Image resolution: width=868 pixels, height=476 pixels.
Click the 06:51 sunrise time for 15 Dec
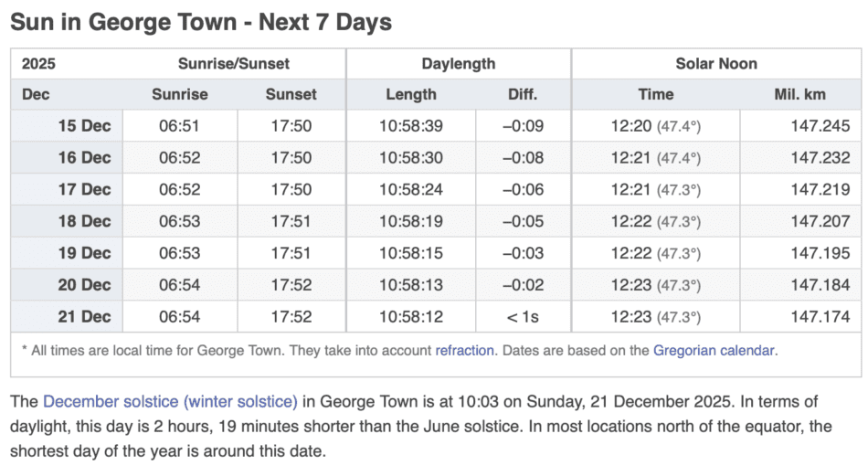pyautogui.click(x=179, y=126)
